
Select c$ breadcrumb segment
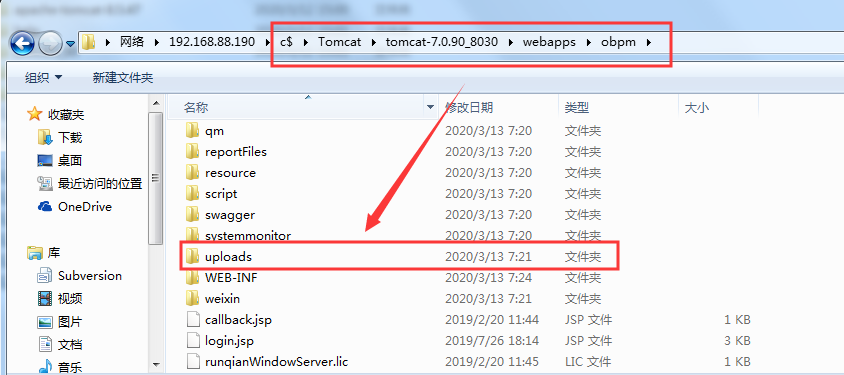tap(286, 42)
